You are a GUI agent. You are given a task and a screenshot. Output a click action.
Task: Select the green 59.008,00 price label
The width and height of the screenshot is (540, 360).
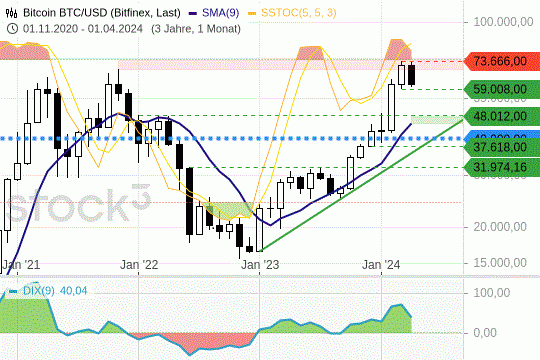pos(502,89)
